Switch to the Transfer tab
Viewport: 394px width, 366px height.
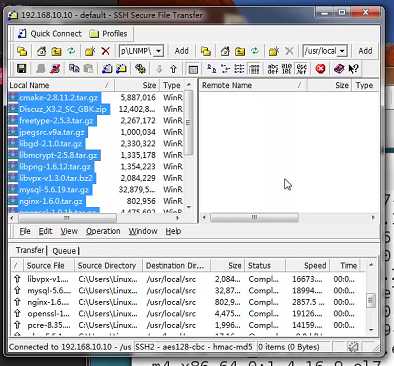click(x=30, y=250)
